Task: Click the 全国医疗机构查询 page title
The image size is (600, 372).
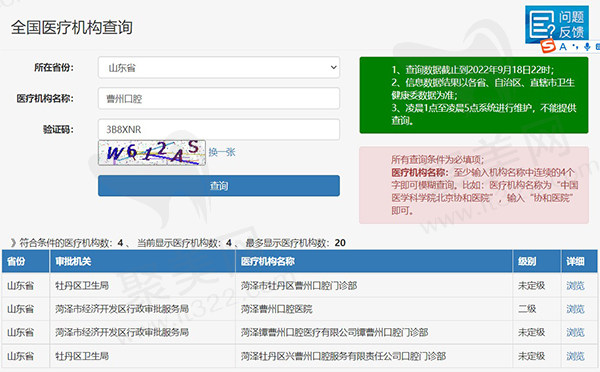Action: coord(72,27)
